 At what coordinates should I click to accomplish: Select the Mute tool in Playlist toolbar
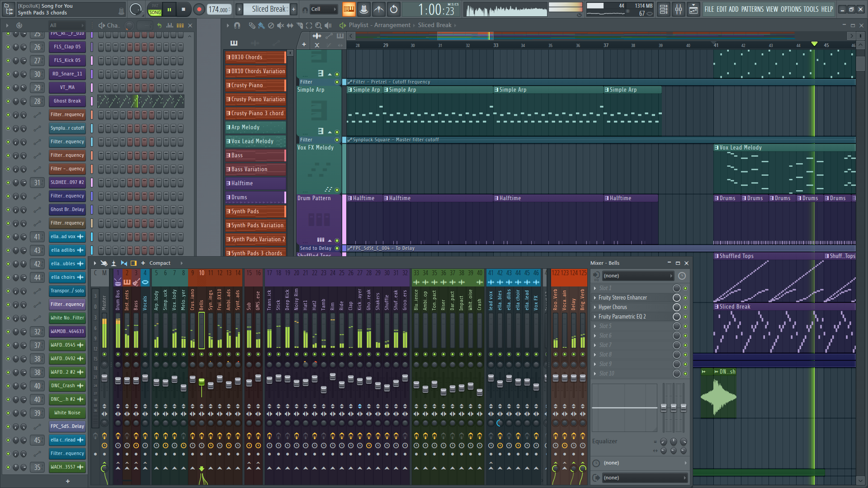coord(280,25)
